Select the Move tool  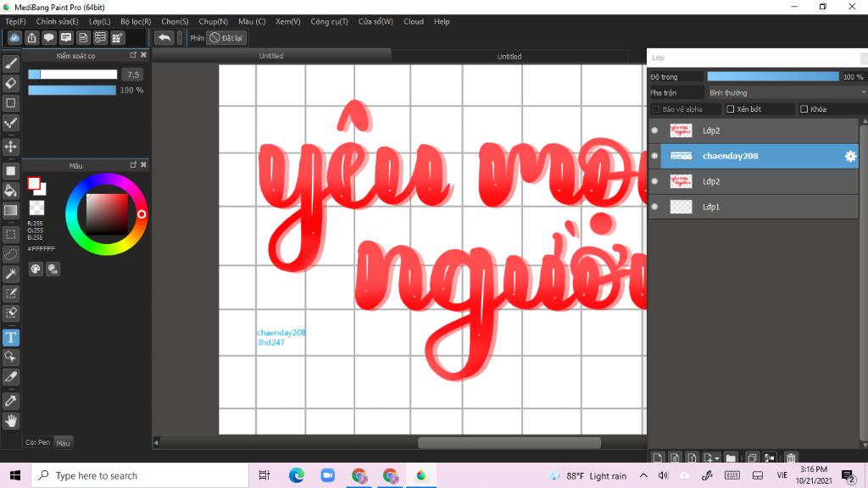click(x=10, y=147)
